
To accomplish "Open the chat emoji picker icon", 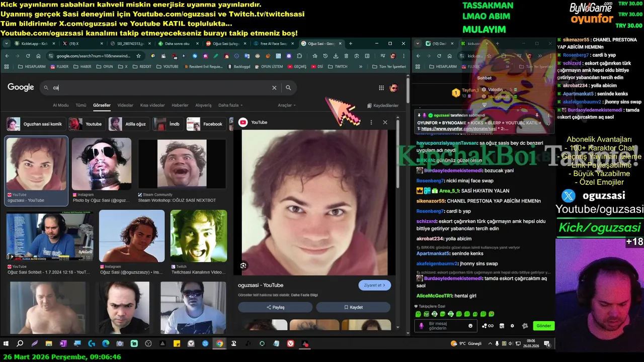I will [470, 326].
